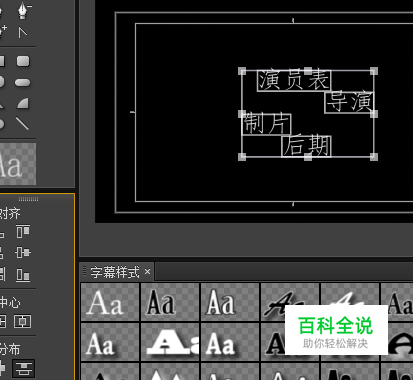Select the Rounded Rectangle (pill) tool

pos(23,82)
